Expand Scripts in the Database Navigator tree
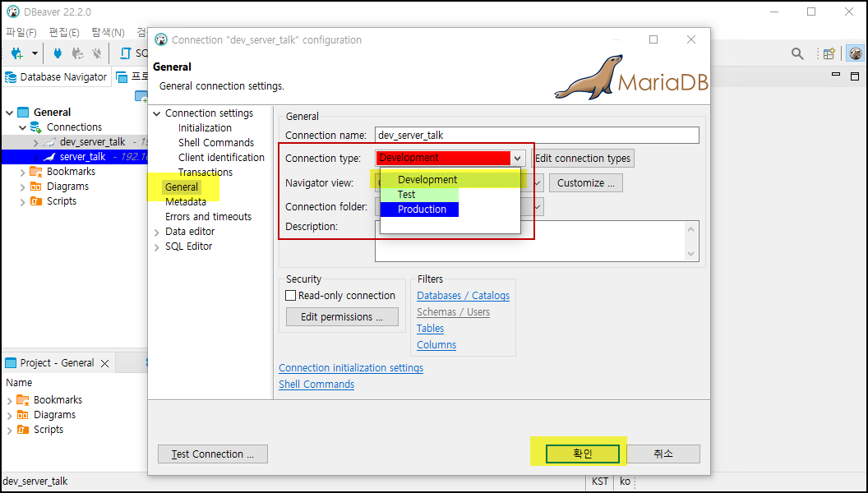Screen dimensions: 868x493 23,201
